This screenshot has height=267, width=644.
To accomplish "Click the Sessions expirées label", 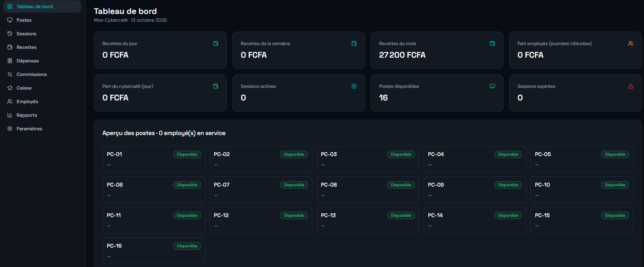I will (x=536, y=86).
